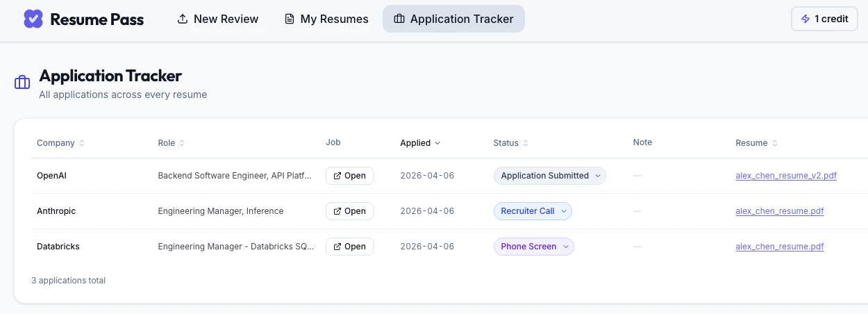Click the upload icon beside New Review

pos(183,19)
